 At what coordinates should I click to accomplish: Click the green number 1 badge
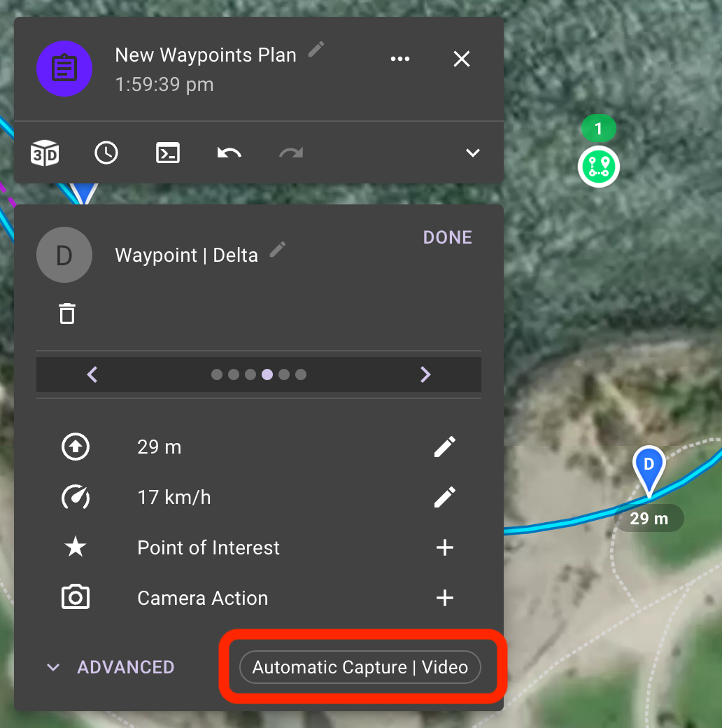tap(599, 128)
